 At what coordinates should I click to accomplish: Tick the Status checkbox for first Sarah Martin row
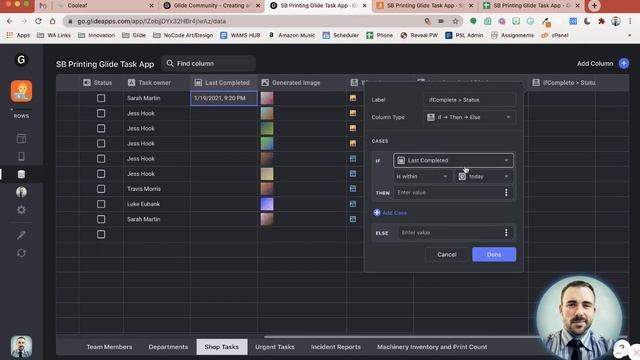101,98
